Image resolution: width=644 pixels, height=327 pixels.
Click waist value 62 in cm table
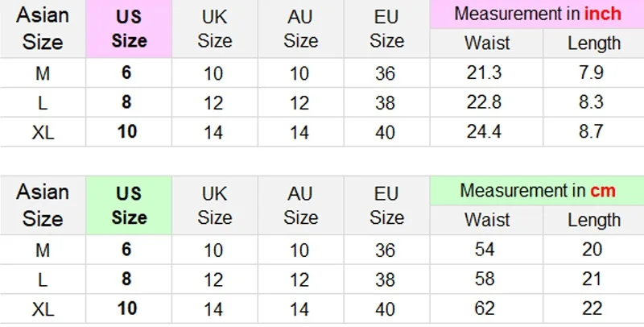click(x=485, y=308)
